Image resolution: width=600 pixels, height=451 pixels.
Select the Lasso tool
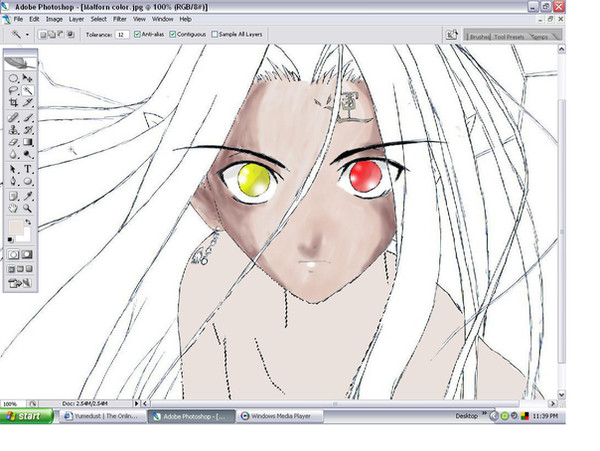(x=13, y=91)
